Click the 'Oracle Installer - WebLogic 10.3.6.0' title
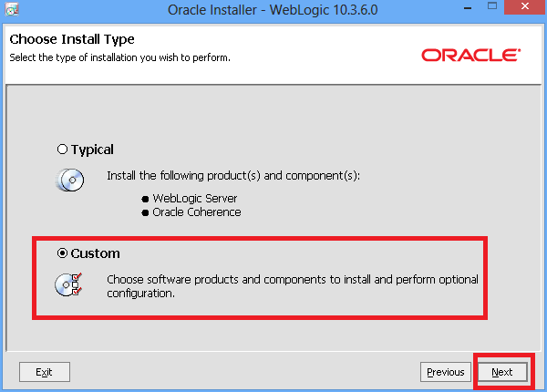 pyautogui.click(x=273, y=10)
